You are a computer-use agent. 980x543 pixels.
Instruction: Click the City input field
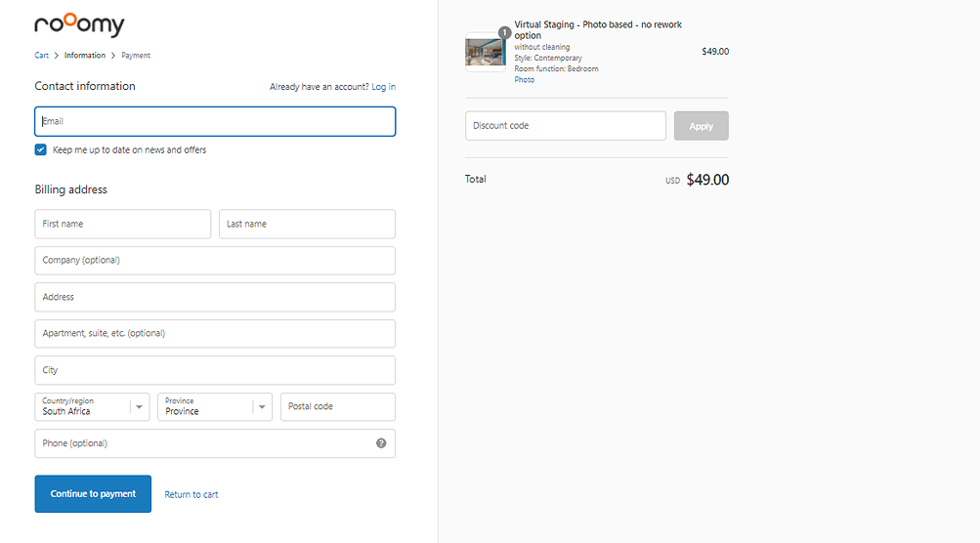click(x=215, y=370)
